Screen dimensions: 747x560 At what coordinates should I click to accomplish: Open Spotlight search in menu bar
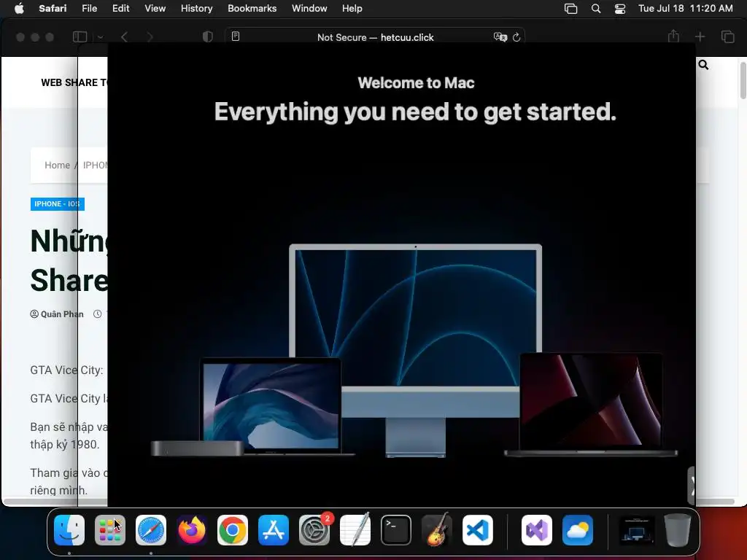pos(595,9)
